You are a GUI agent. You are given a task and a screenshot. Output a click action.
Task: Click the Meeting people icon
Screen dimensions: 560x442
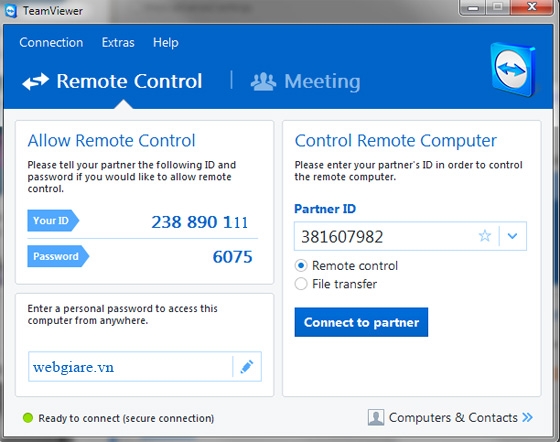point(263,82)
